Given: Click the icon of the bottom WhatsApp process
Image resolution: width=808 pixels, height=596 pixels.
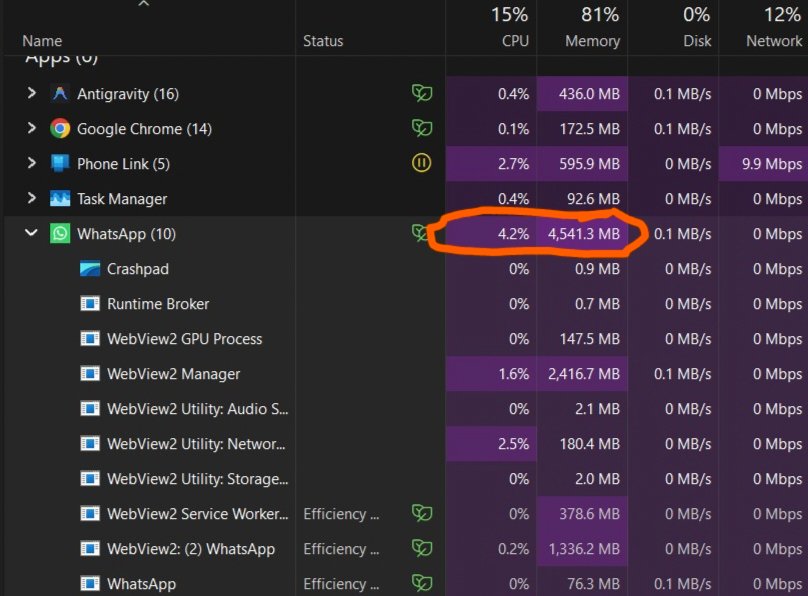Looking at the screenshot, I should point(90,584).
